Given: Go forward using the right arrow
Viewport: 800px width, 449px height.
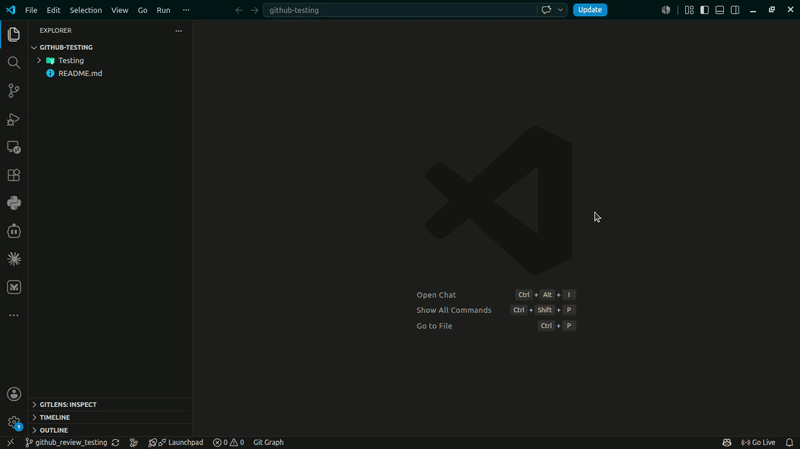Looking at the screenshot, I should (x=254, y=10).
